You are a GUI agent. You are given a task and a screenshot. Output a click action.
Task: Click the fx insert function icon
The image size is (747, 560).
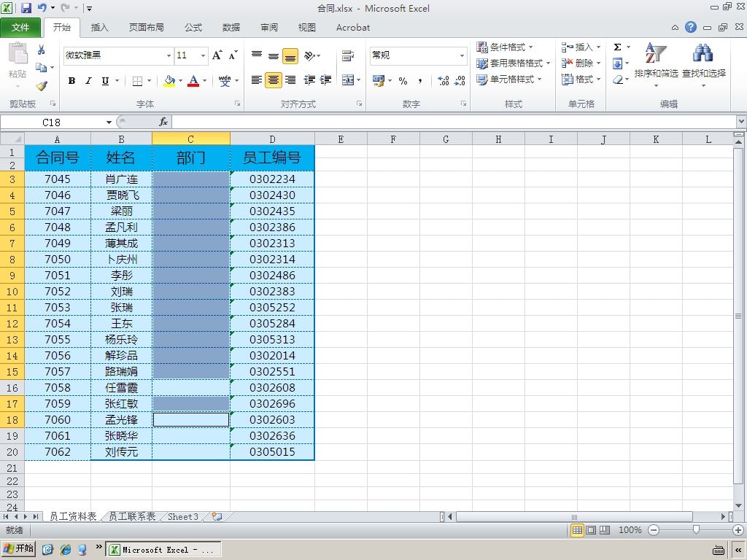163,122
